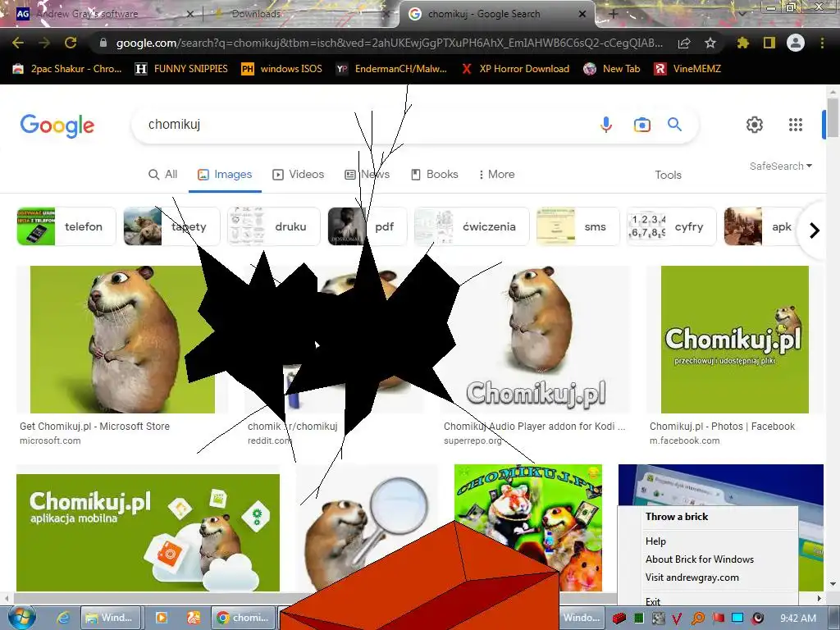Click the red V tray icon

click(677, 619)
